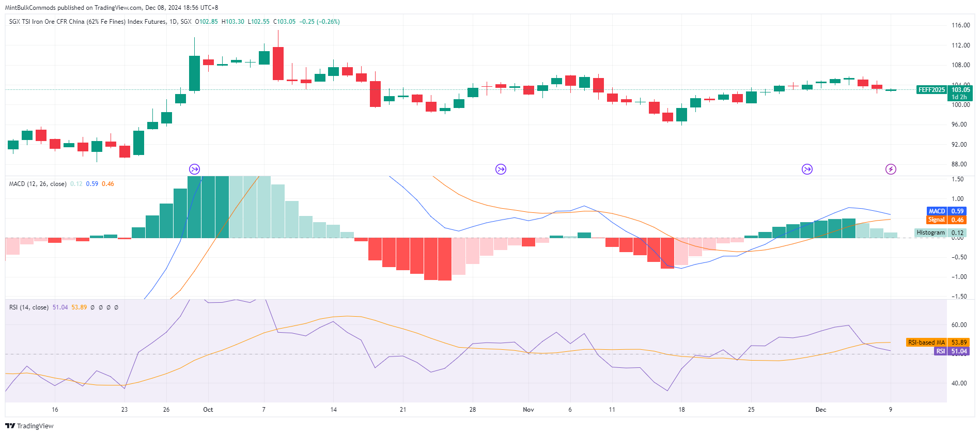Click the MintBulkCommods published header text
The height and width of the screenshot is (435, 980).
point(112,8)
